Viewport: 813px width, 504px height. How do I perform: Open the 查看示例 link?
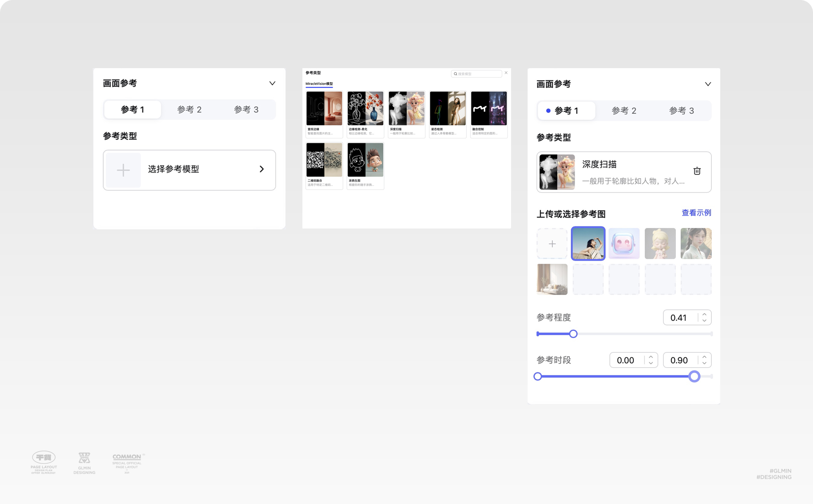pyautogui.click(x=696, y=213)
